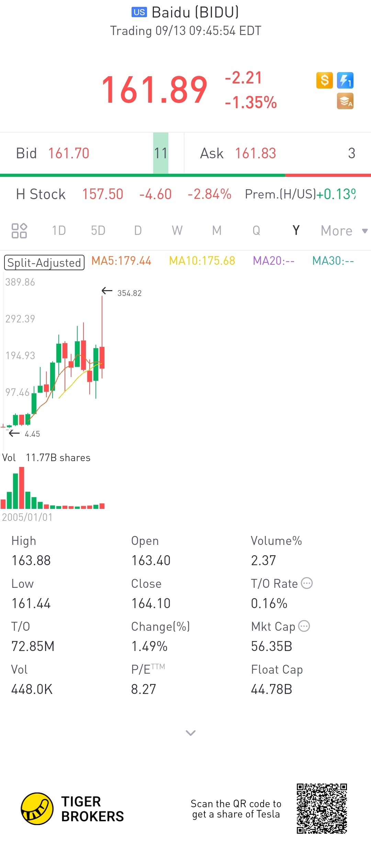Select the Q quarterly chart tab
Viewport: 371px width, 868px height.
(256, 230)
